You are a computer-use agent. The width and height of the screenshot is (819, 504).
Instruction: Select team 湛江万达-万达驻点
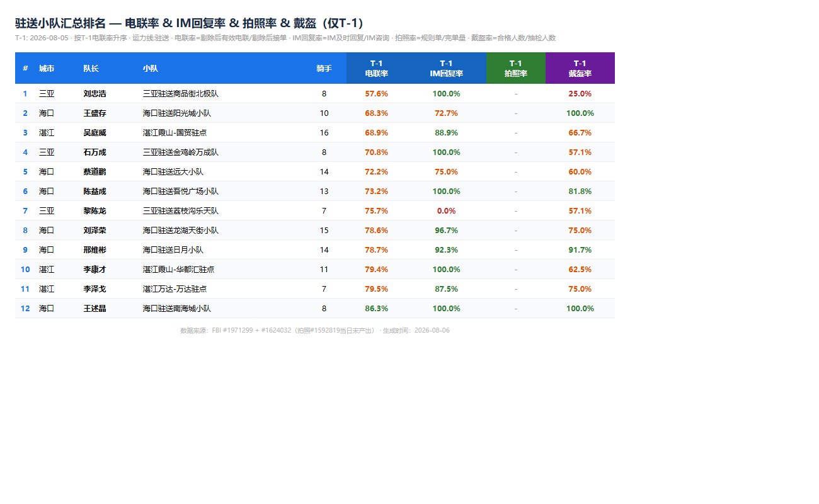[175, 289]
